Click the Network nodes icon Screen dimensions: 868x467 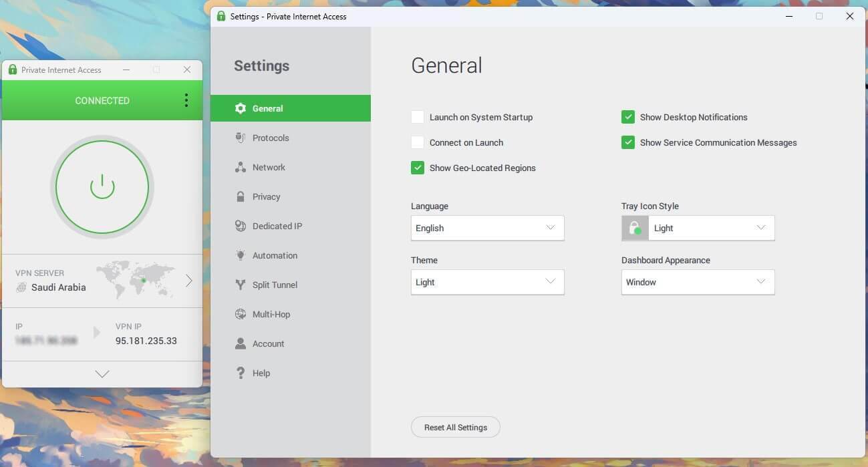click(x=241, y=167)
